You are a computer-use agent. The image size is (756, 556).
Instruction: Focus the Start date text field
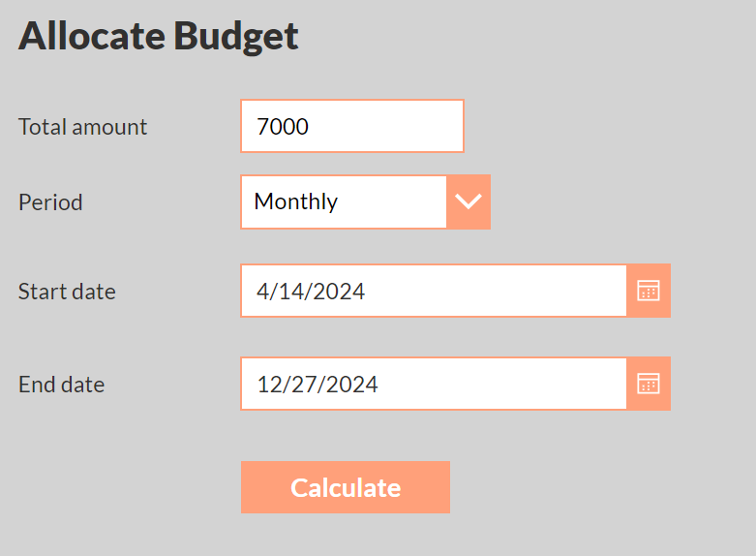click(434, 291)
